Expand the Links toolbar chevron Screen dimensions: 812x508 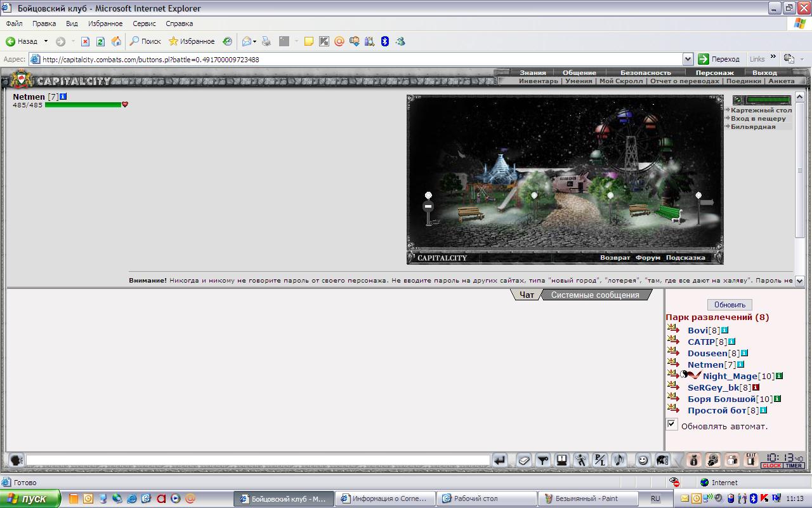tap(773, 57)
